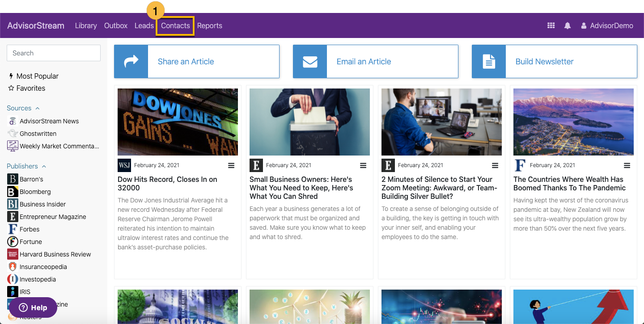Open the Library tab
The image size is (644, 324).
[x=86, y=25]
